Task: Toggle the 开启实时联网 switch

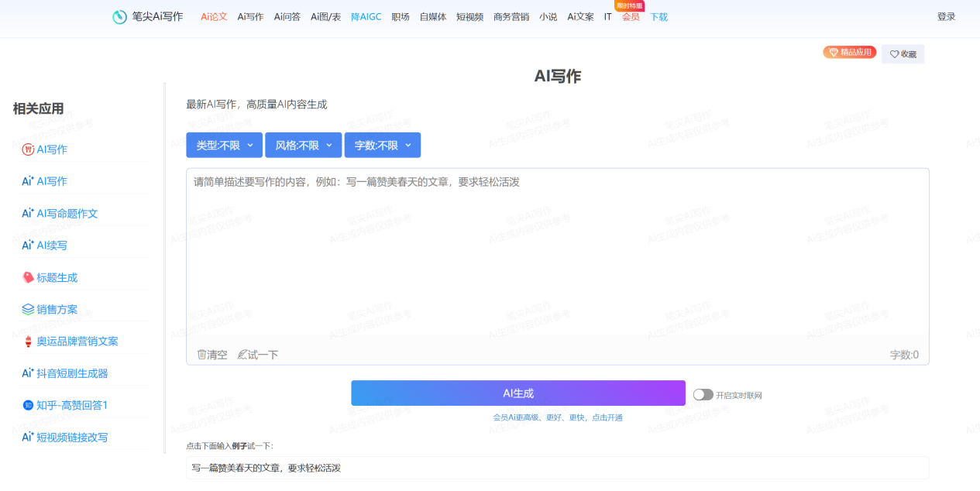Action: [x=703, y=395]
